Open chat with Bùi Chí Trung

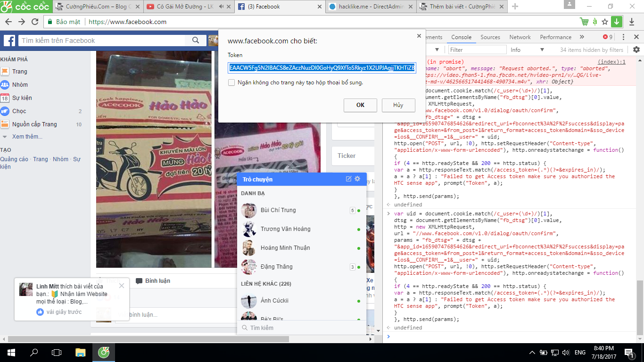301,210
